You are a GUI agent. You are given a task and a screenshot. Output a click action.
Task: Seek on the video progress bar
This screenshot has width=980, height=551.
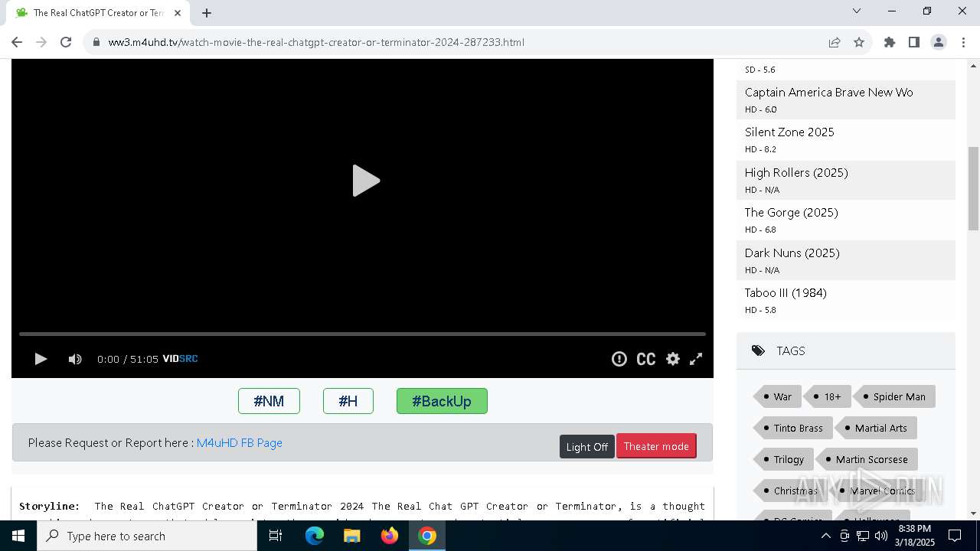pyautogui.click(x=362, y=334)
